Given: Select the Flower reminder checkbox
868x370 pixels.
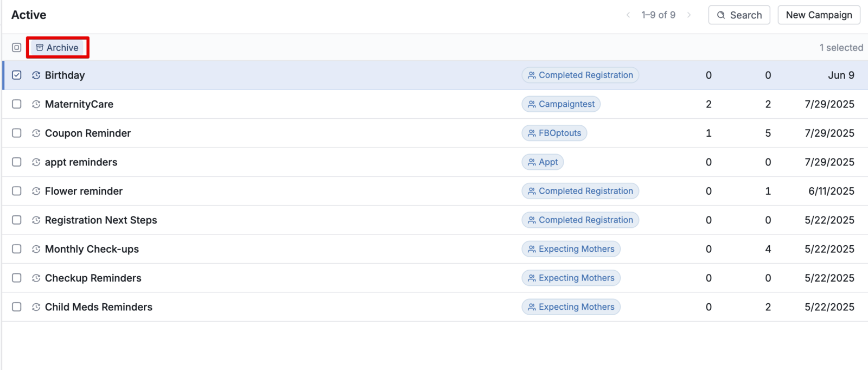Looking at the screenshot, I should pyautogui.click(x=17, y=191).
